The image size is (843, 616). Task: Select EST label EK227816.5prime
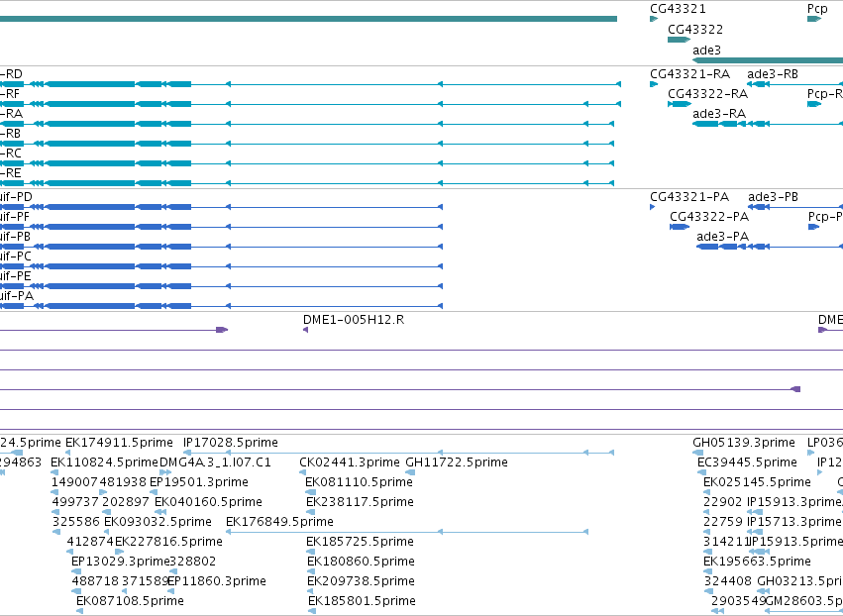[x=168, y=543]
